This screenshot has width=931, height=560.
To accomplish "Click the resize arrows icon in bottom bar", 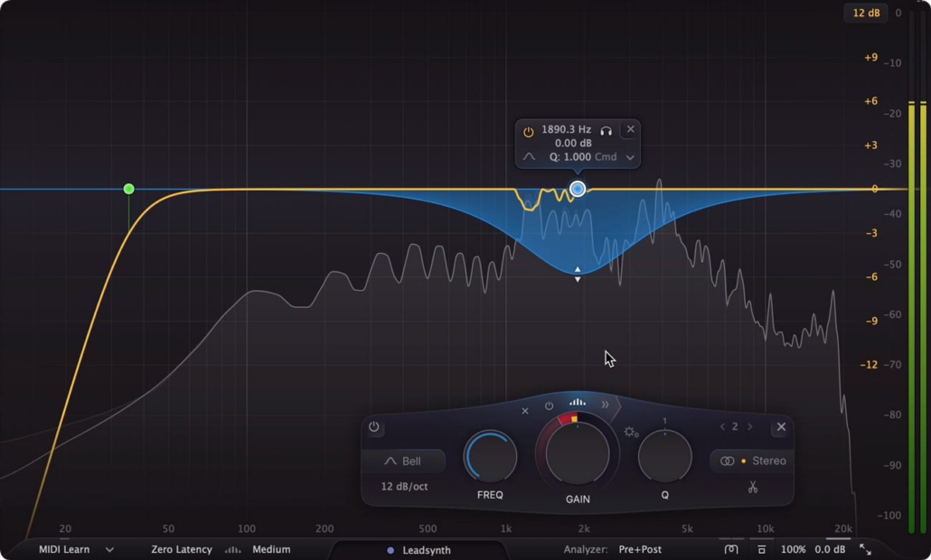I will point(865,549).
